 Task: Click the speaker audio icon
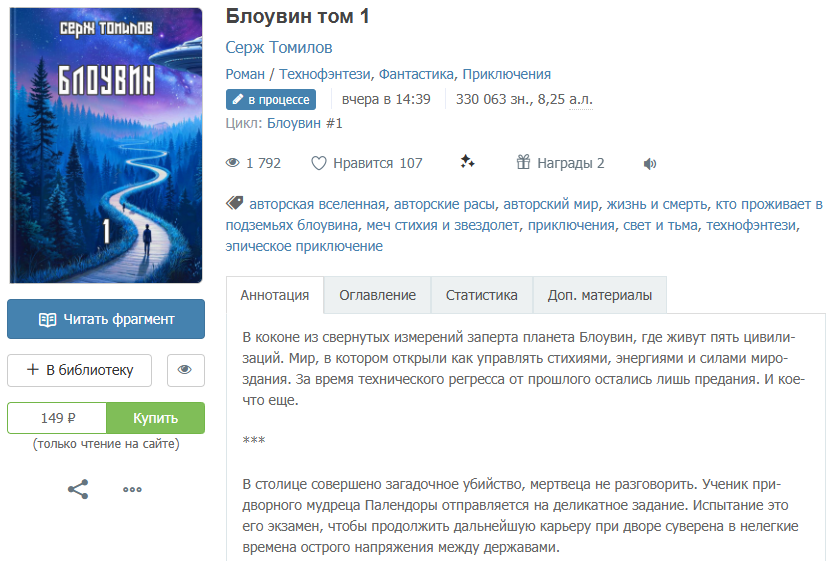(x=650, y=164)
